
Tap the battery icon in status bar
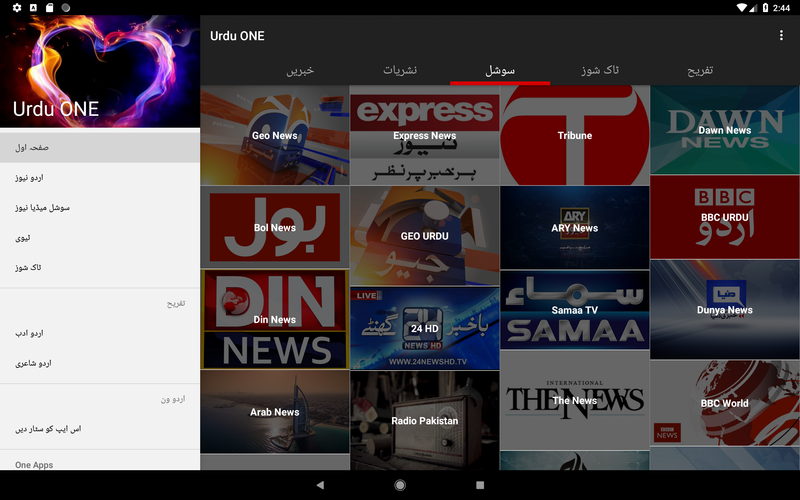[x=765, y=8]
